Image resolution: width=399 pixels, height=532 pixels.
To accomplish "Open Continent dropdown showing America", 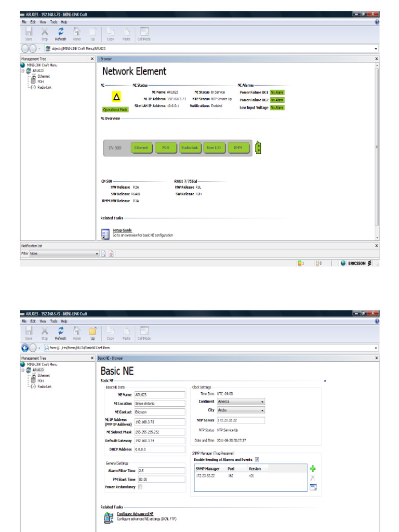I will point(241,402).
